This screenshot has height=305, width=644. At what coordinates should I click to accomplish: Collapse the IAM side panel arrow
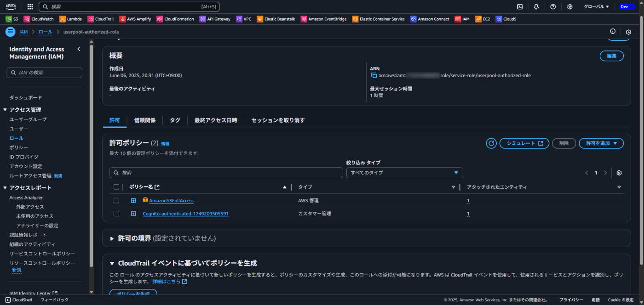point(79,49)
